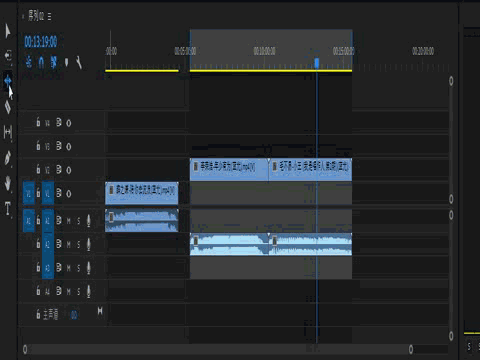Toggle track targeting for V1

tap(48, 193)
